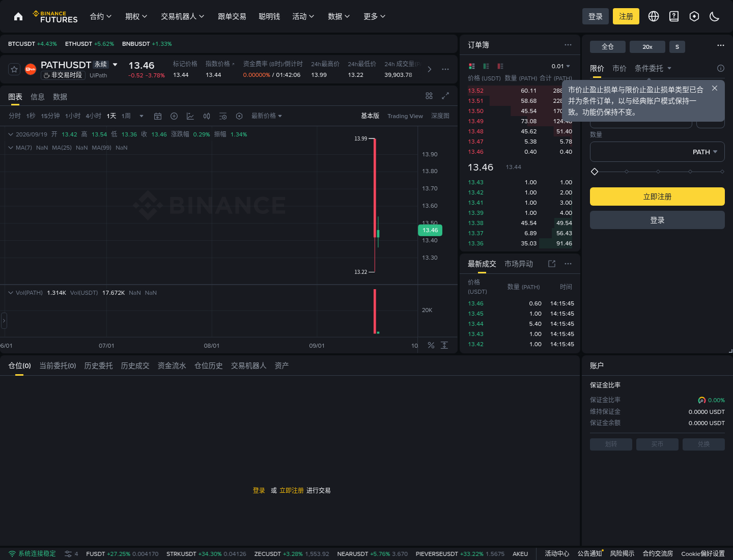Open 最新价格 price type dropdown
The image size is (733, 560).
click(x=267, y=116)
